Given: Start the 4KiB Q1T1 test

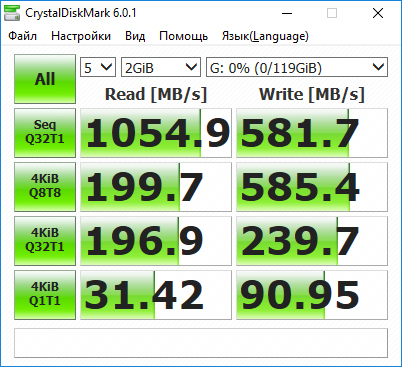Looking at the screenshot, I should point(45,295).
